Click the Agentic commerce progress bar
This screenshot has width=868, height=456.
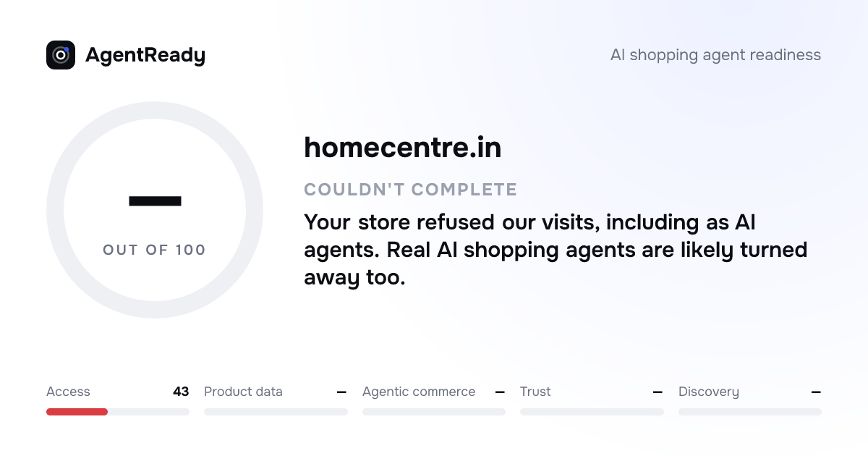coord(434,412)
